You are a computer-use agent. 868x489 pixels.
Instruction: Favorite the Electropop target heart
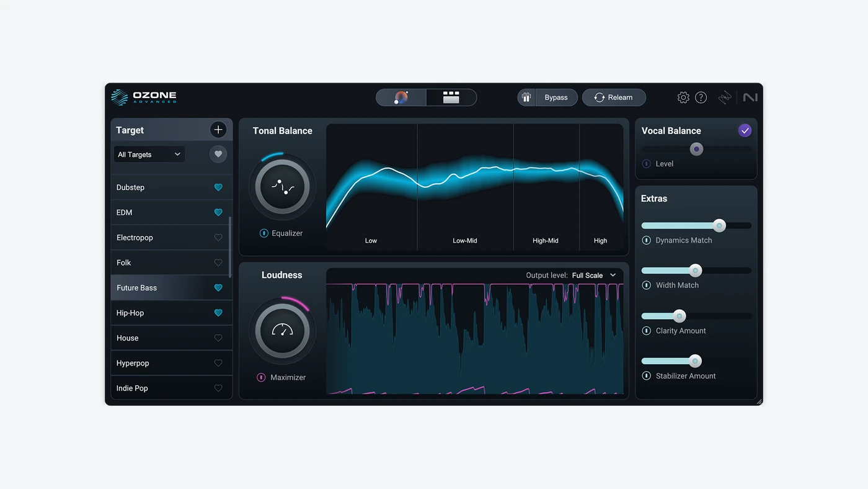[x=218, y=238]
